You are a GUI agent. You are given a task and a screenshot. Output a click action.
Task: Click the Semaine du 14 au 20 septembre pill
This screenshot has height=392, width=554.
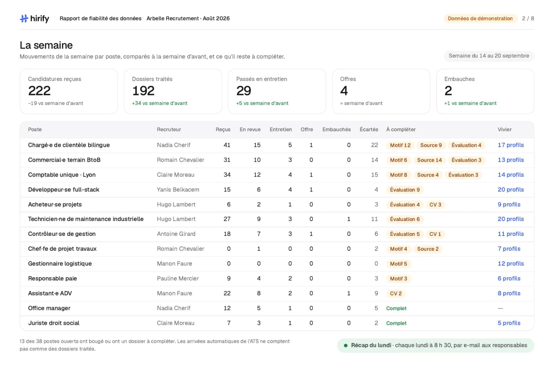489,56
